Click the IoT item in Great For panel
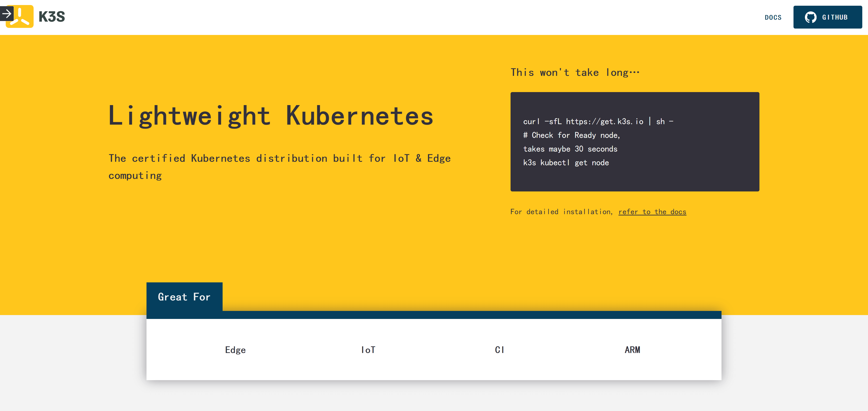Image resolution: width=868 pixels, height=411 pixels. pos(368,350)
